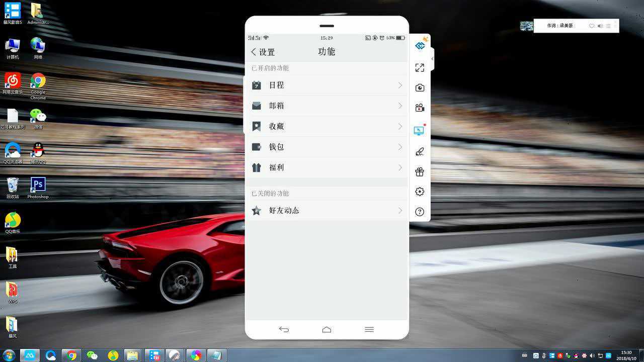The width and height of the screenshot is (644, 362).
Task: Take a screenshot using the sidebar camera icon
Action: pyautogui.click(x=420, y=87)
